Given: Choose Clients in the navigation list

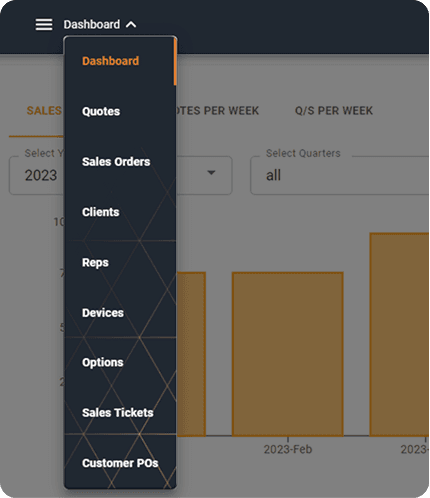Looking at the screenshot, I should click(x=101, y=212).
